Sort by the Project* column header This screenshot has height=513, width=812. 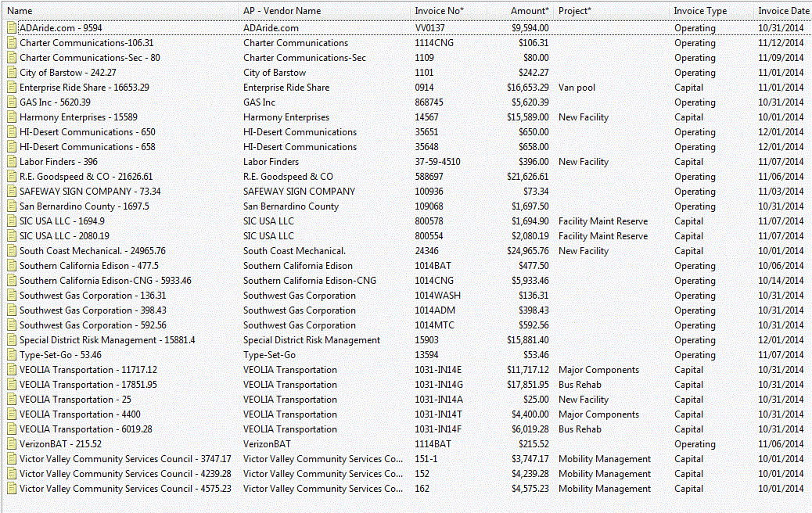click(x=575, y=11)
